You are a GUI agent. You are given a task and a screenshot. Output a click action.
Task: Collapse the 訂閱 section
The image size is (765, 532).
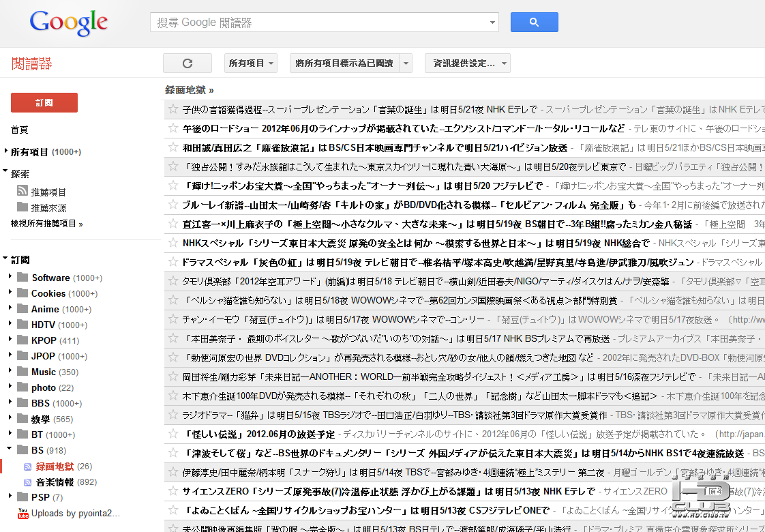coord(5,258)
